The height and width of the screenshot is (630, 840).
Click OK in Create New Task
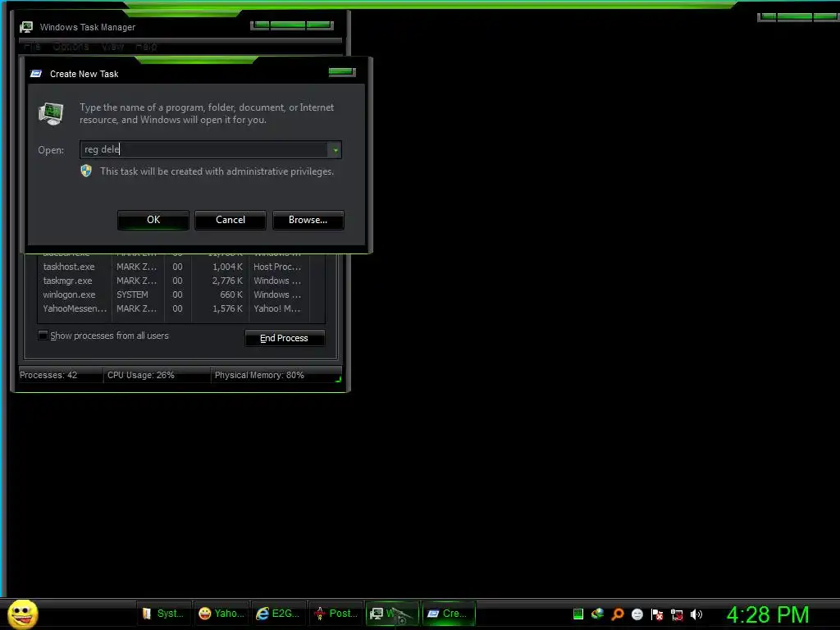153,220
